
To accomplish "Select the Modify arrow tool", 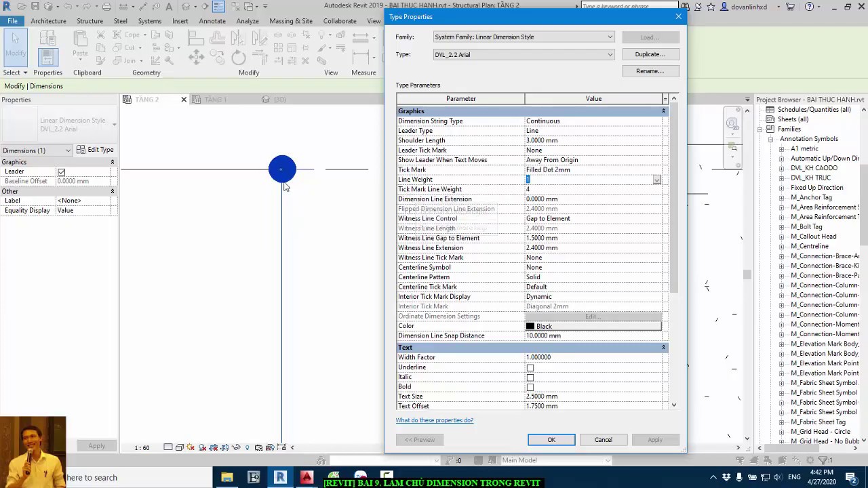I will pos(16,46).
